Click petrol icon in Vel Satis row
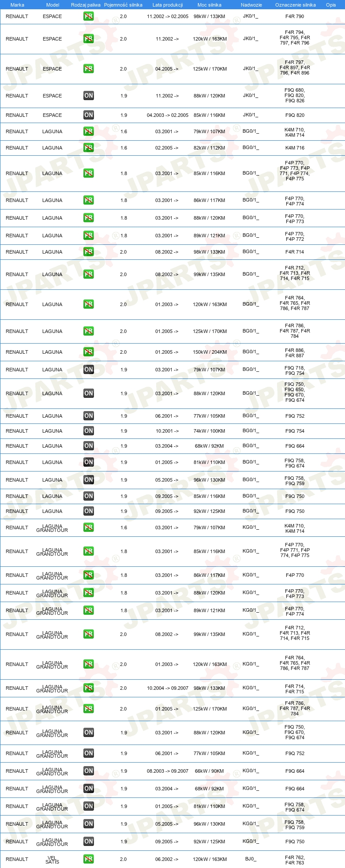The image size is (345, 868). 89,859
